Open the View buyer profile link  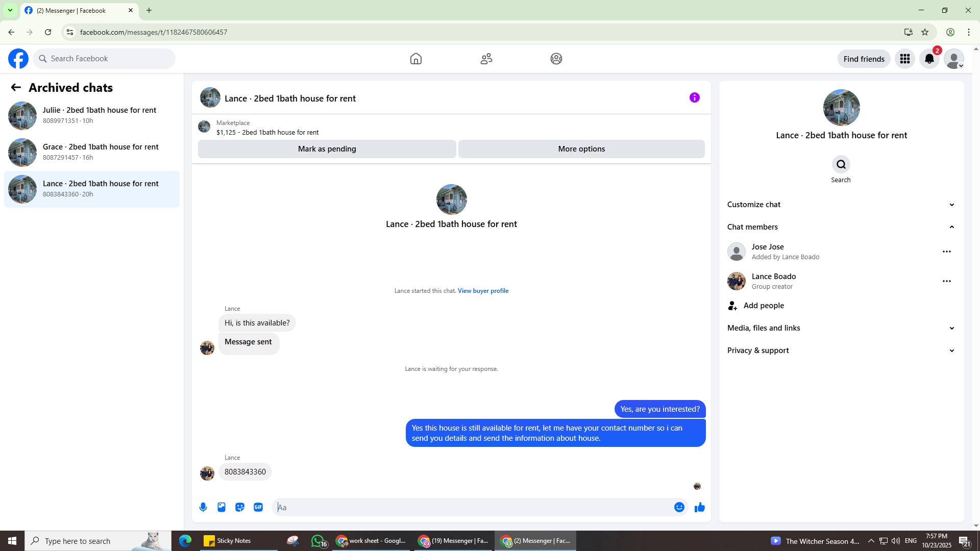point(483,291)
